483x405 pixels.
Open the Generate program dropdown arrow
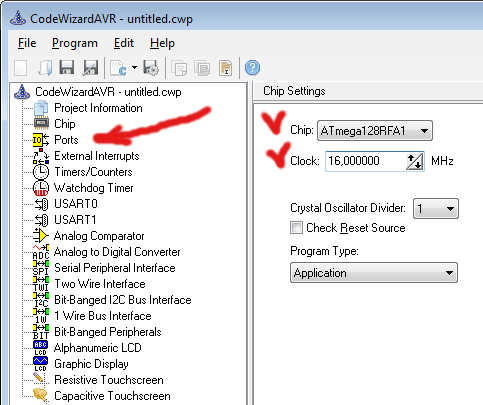134,68
